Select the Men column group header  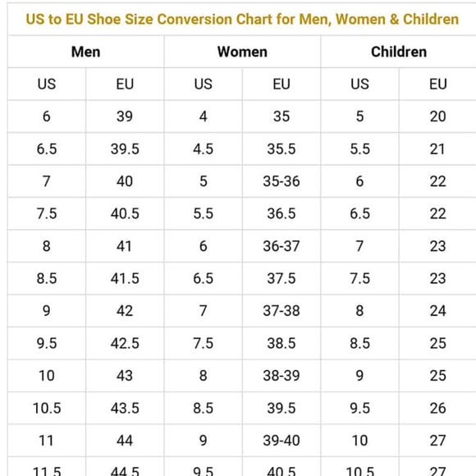click(85, 52)
